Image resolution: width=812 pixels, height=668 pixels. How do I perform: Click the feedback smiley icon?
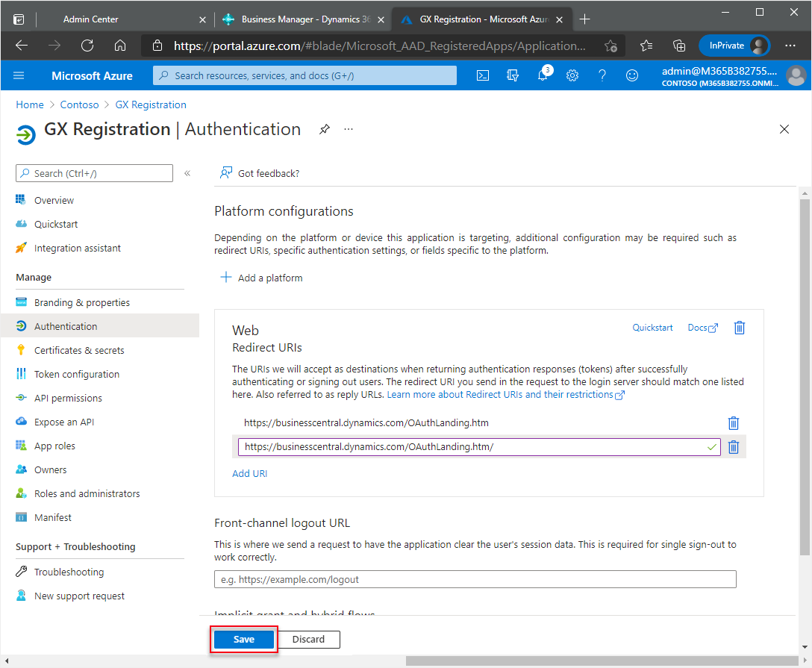632,75
